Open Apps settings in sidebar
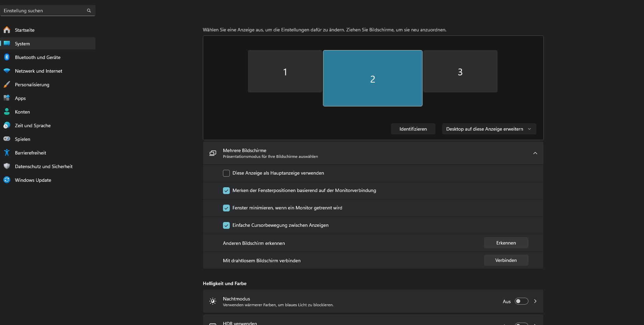The width and height of the screenshot is (644, 325). click(48, 98)
